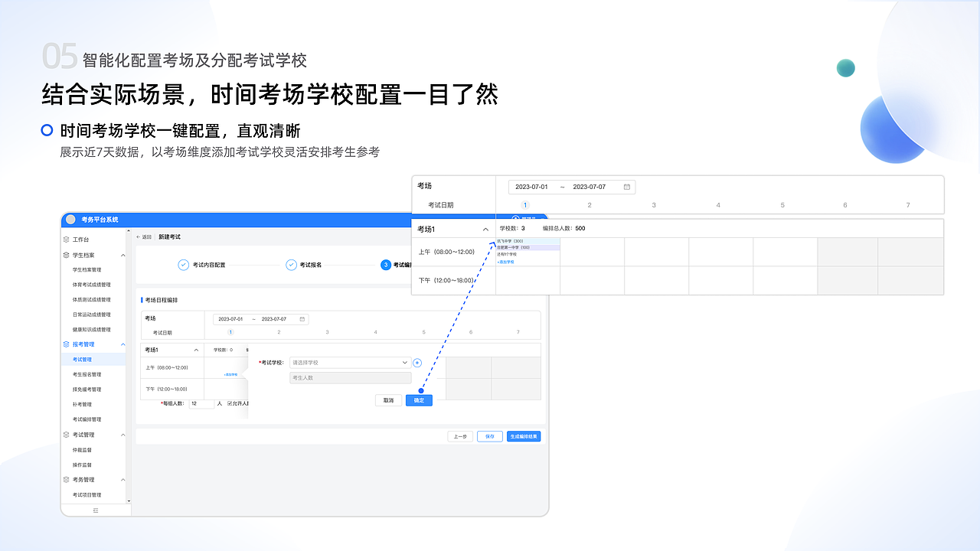Click the 考务管理 sidebar icon
This screenshot has height=551, width=980.
point(67,479)
